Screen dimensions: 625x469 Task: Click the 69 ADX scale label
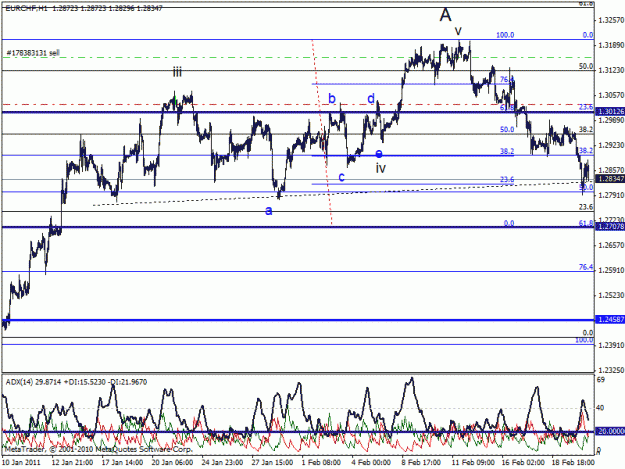[601, 380]
